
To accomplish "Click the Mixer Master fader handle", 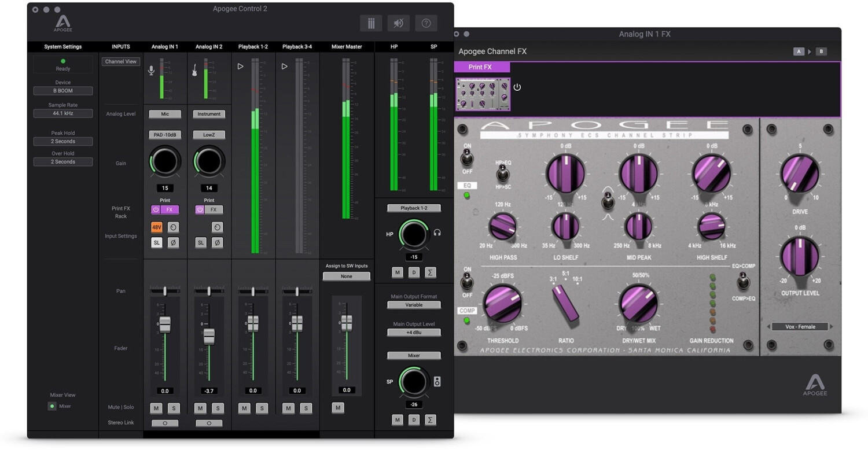I will (347, 322).
